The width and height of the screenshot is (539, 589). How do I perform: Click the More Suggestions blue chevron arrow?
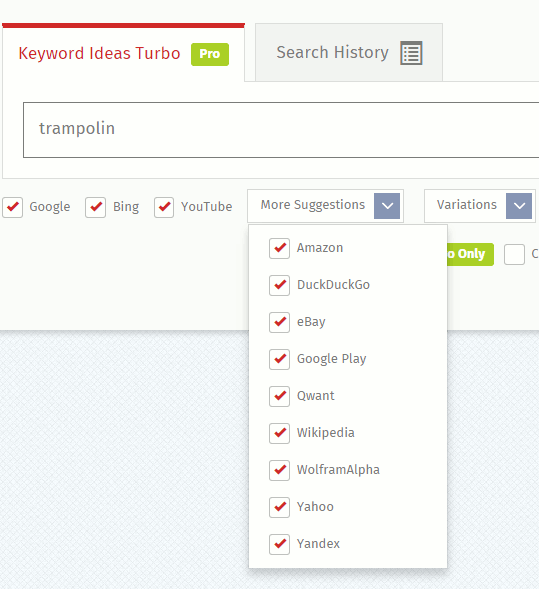387,206
